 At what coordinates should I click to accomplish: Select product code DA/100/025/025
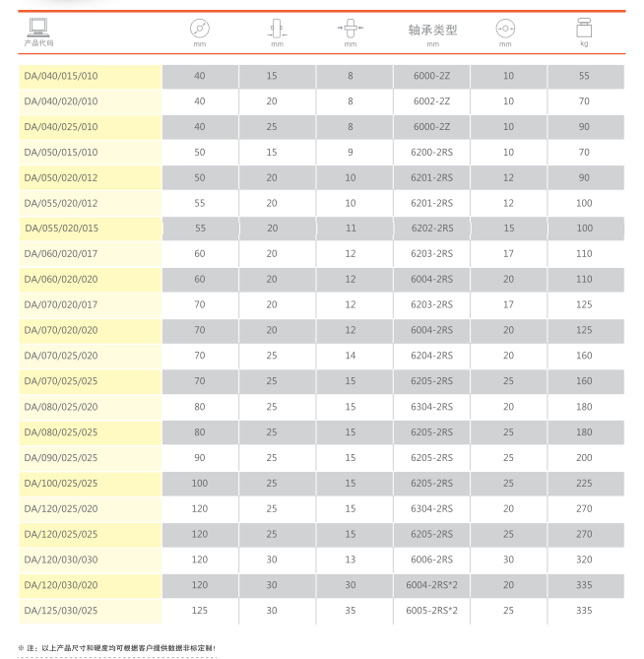pos(61,483)
